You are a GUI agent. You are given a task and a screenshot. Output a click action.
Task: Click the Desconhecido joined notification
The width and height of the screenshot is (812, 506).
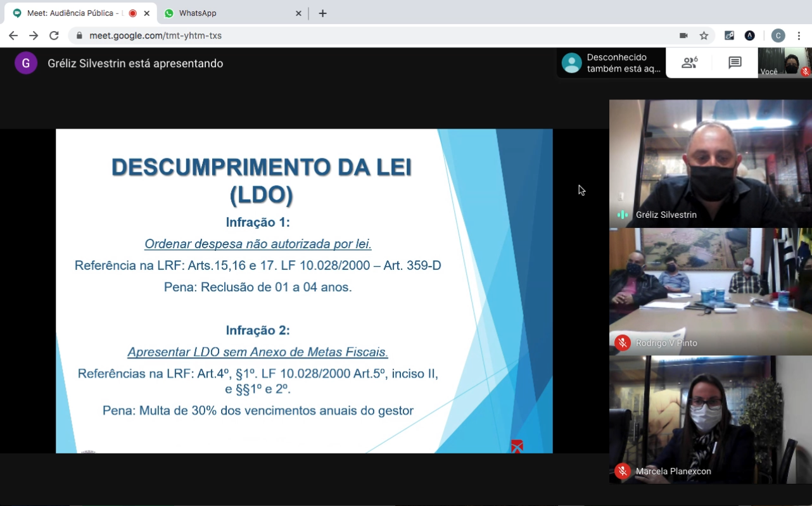[611, 63]
